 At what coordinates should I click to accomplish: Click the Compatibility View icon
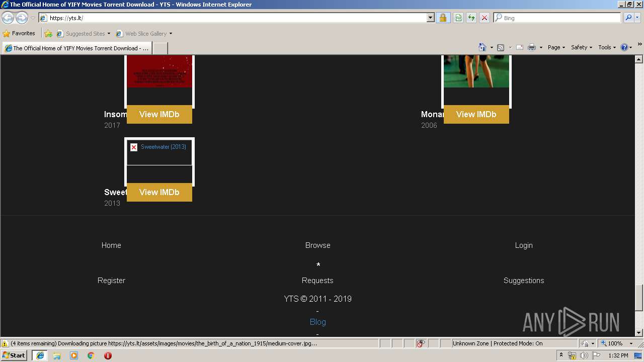click(x=458, y=18)
